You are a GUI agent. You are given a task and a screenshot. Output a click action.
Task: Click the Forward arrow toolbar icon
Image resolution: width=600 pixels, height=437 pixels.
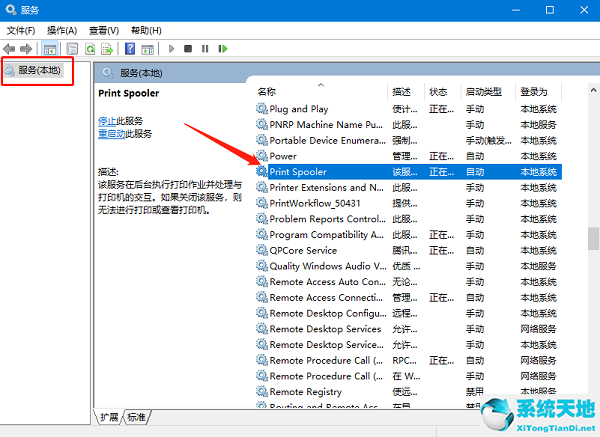(26, 49)
